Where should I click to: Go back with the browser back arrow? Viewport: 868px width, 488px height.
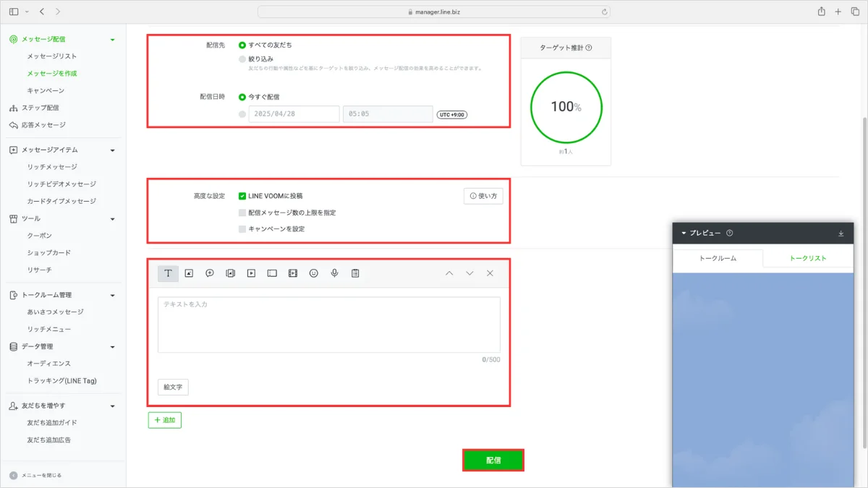pyautogui.click(x=42, y=12)
